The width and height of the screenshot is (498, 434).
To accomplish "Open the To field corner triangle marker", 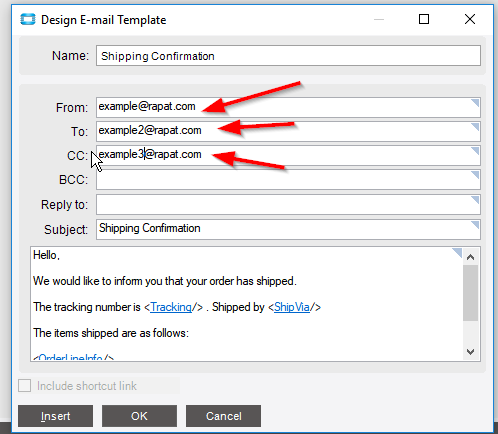I will click(x=475, y=127).
